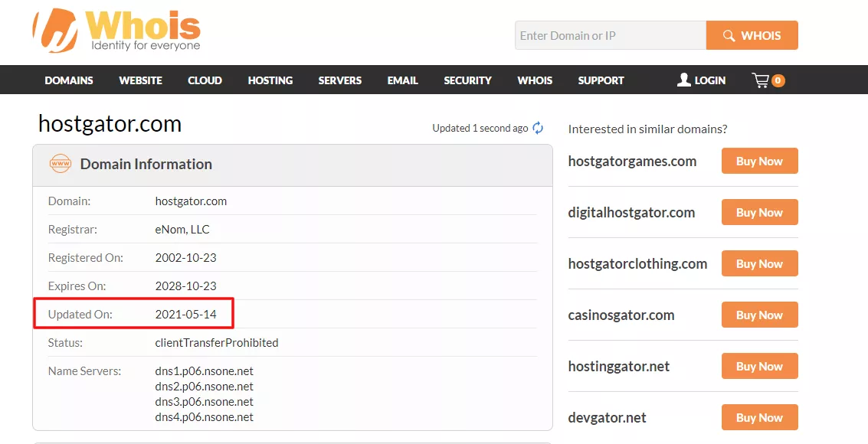Click the Registered On: label
868x444 pixels.
coord(86,258)
